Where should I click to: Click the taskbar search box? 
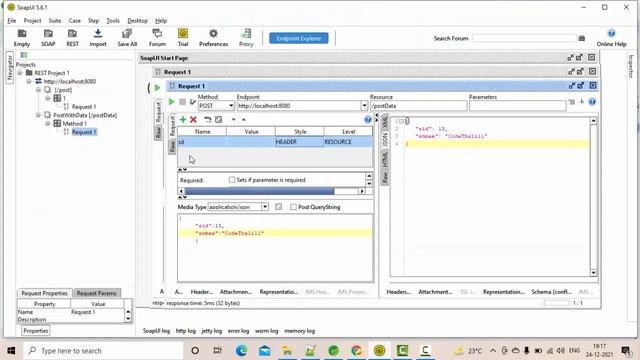click(103, 351)
